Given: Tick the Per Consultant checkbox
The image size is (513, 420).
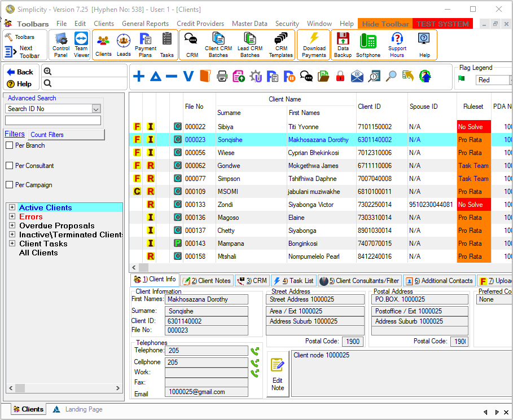Looking at the screenshot, I should 9,166.
